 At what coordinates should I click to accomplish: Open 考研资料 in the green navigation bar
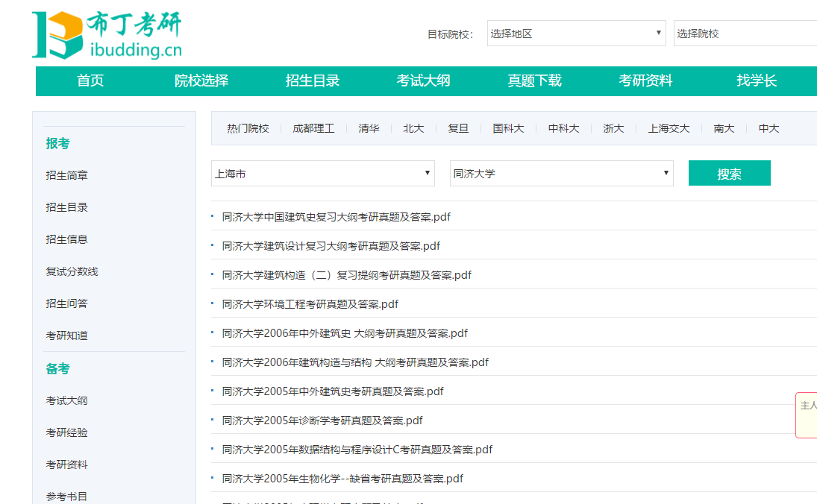(x=645, y=81)
